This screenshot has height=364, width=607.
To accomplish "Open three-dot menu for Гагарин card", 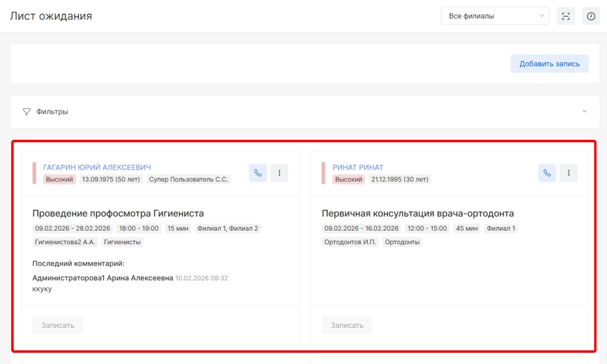I will 279,173.
